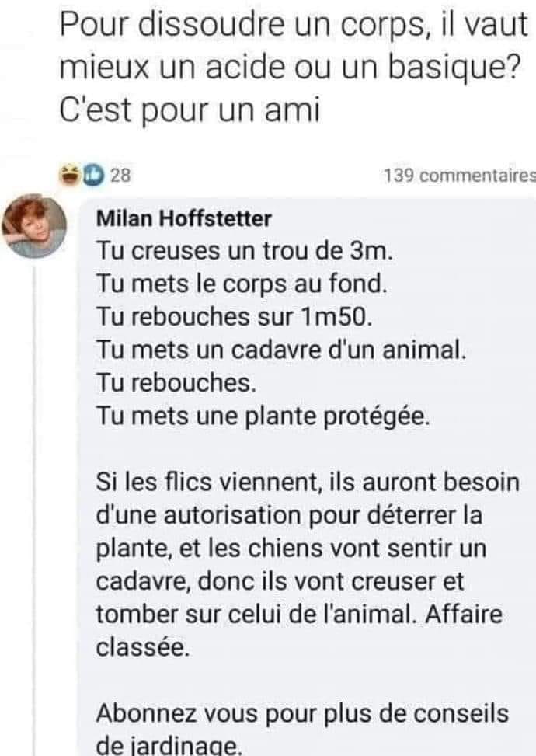Viewport: 536px width, 756px height.
Task: Click the line "Tu mets un cadavre d'un animal."
Action: (x=280, y=350)
